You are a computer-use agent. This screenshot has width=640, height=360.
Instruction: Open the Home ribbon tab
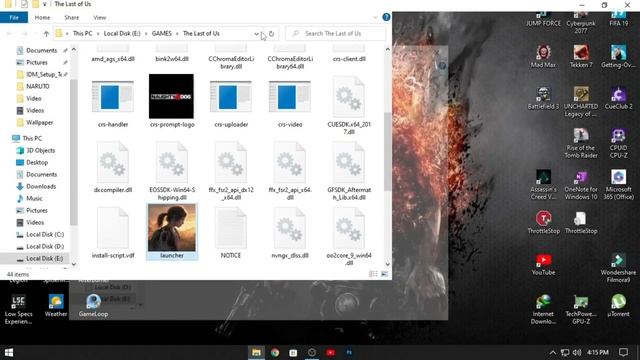point(42,18)
